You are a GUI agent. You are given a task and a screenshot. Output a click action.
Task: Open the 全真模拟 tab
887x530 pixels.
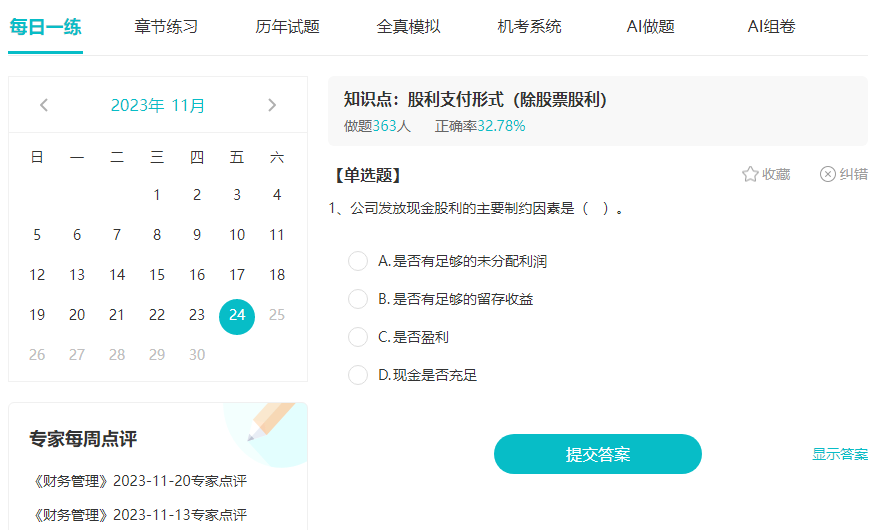pos(408,27)
